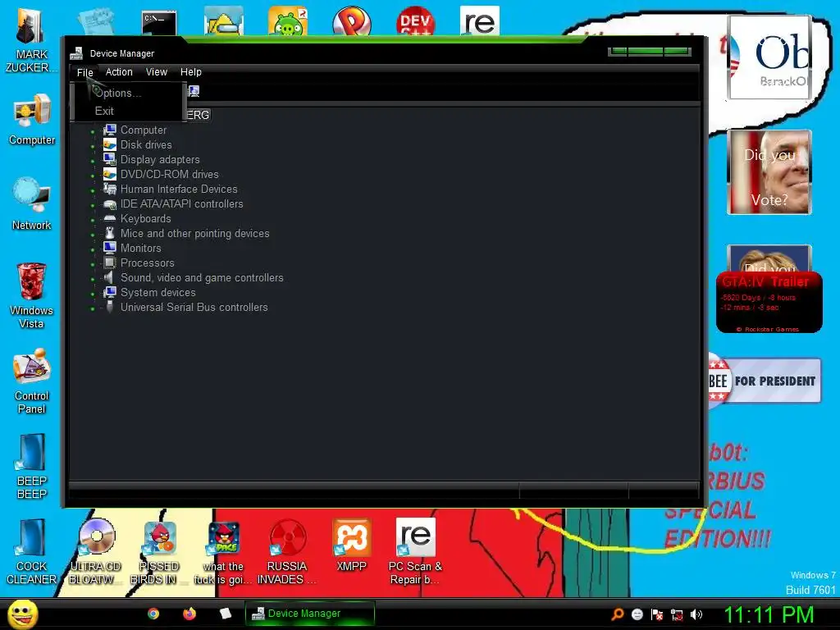Open the PC Scan & Repair shortcut
The height and width of the screenshot is (630, 840).
(416, 552)
